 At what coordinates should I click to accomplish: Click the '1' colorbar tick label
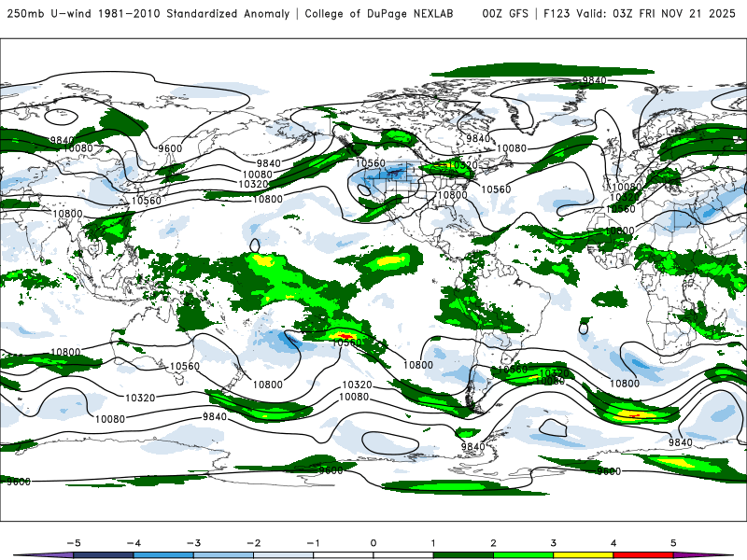point(433,543)
